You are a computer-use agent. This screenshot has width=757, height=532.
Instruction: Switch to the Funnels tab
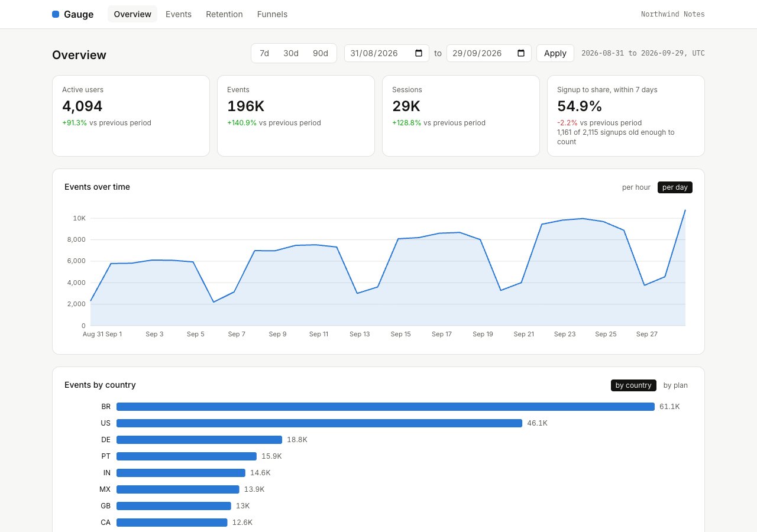[x=272, y=14]
